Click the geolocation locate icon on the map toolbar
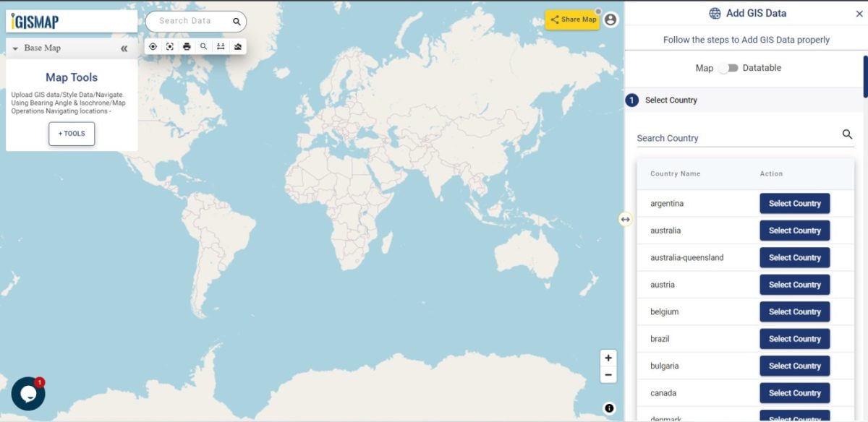868x422 pixels. [x=153, y=46]
